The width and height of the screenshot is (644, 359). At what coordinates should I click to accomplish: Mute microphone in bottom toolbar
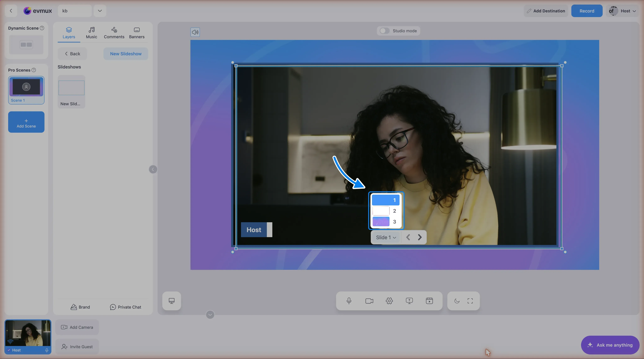[x=349, y=301]
